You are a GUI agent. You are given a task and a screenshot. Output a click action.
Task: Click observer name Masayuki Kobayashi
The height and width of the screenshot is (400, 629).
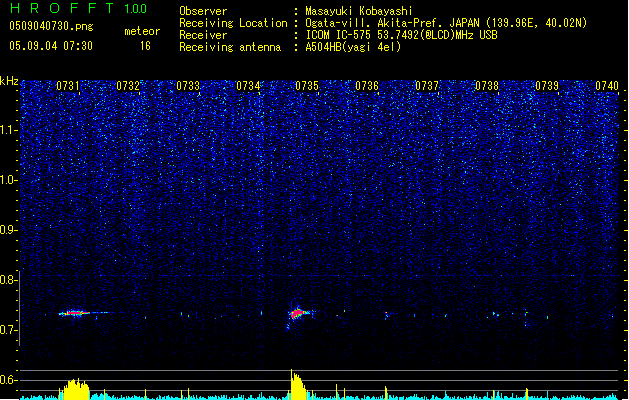[x=359, y=11]
